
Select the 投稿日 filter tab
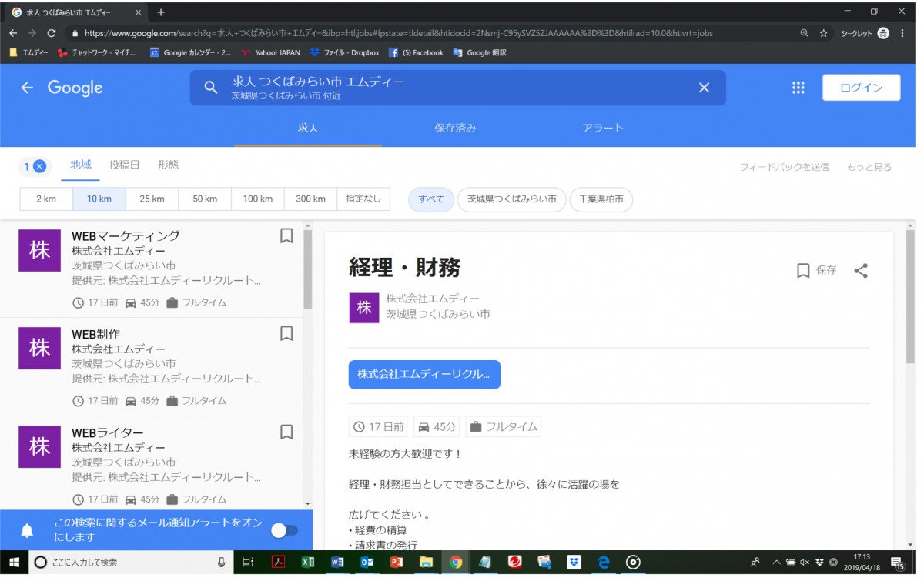[x=125, y=165]
